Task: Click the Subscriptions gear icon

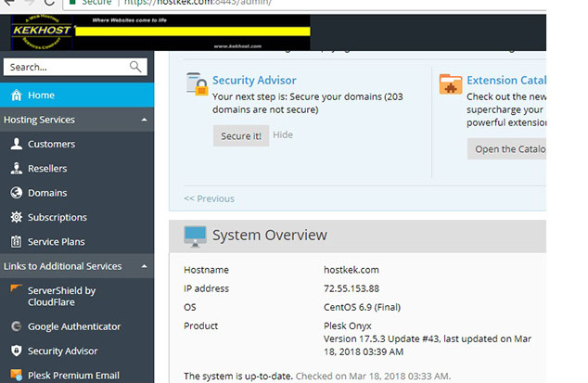Action: click(16, 217)
